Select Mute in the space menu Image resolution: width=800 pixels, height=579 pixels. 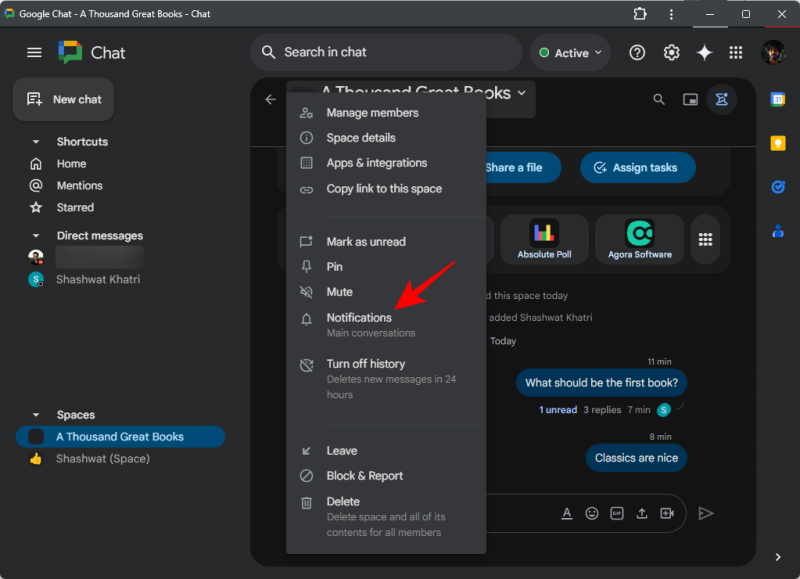coord(339,292)
